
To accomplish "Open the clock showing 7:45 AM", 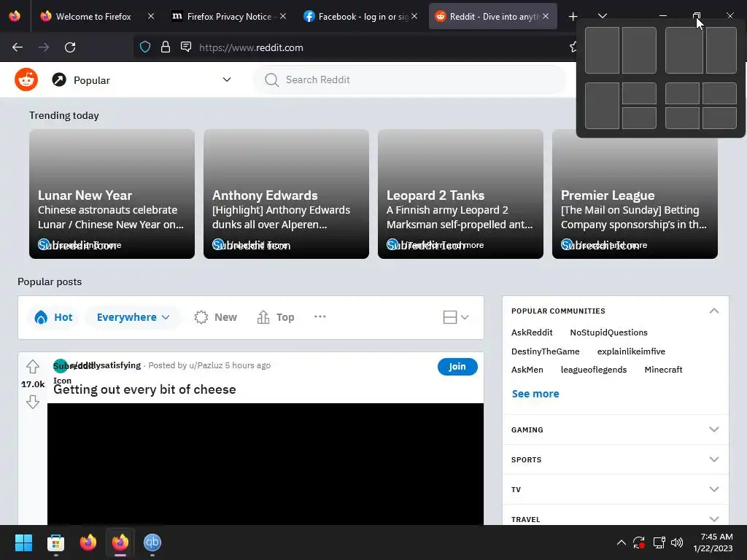I will coord(713,542).
